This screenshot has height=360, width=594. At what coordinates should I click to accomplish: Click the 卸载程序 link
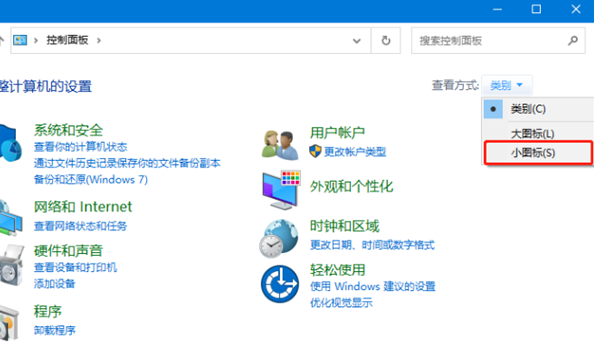pyautogui.click(x=55, y=330)
